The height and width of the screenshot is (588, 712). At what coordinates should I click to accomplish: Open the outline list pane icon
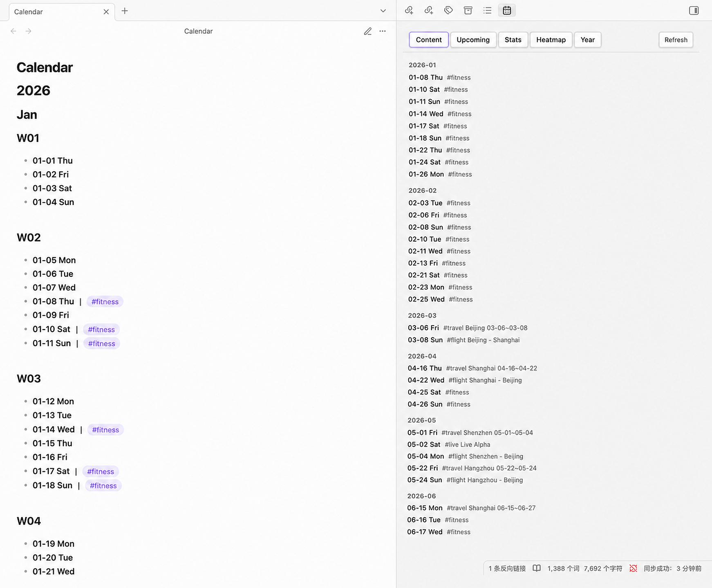(x=487, y=11)
